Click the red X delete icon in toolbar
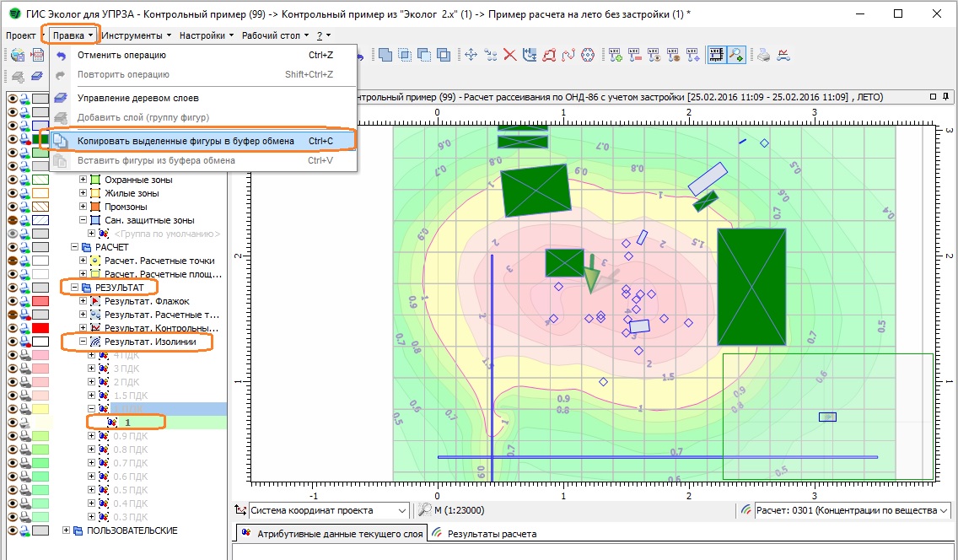Image resolution: width=958 pixels, height=560 pixels. (509, 56)
